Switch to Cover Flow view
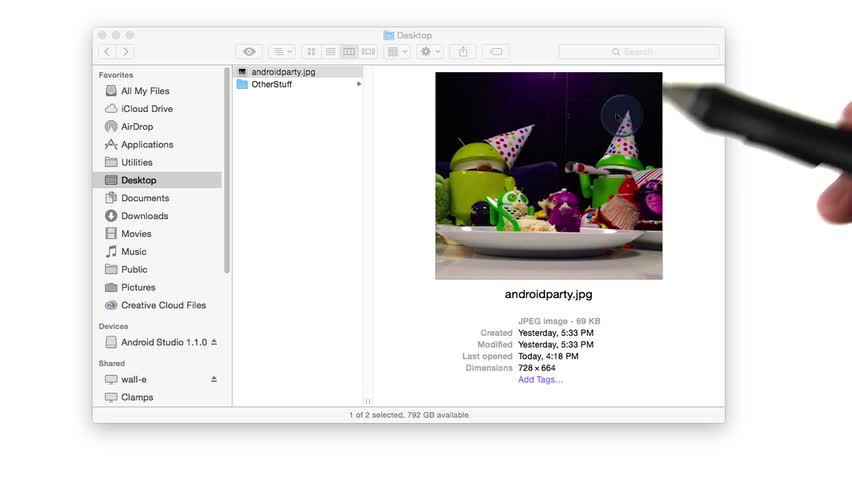 [368, 52]
